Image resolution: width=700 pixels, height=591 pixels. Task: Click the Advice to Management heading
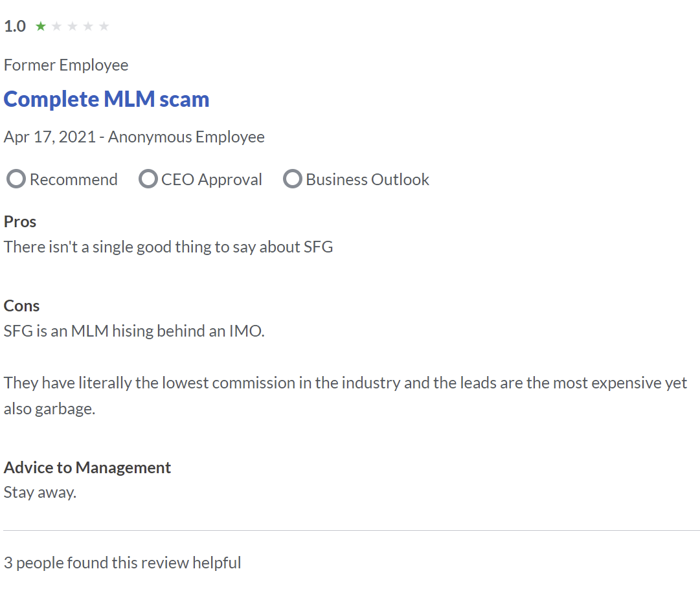click(x=87, y=467)
